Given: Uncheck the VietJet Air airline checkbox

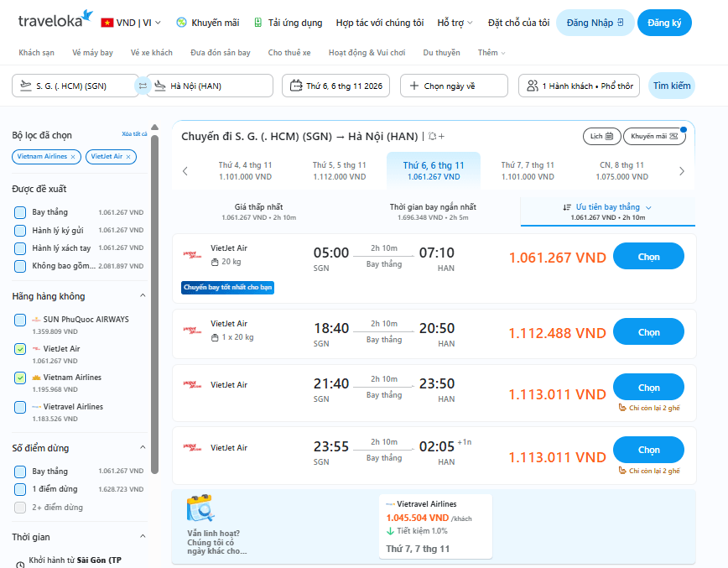Looking at the screenshot, I should coord(20,349).
